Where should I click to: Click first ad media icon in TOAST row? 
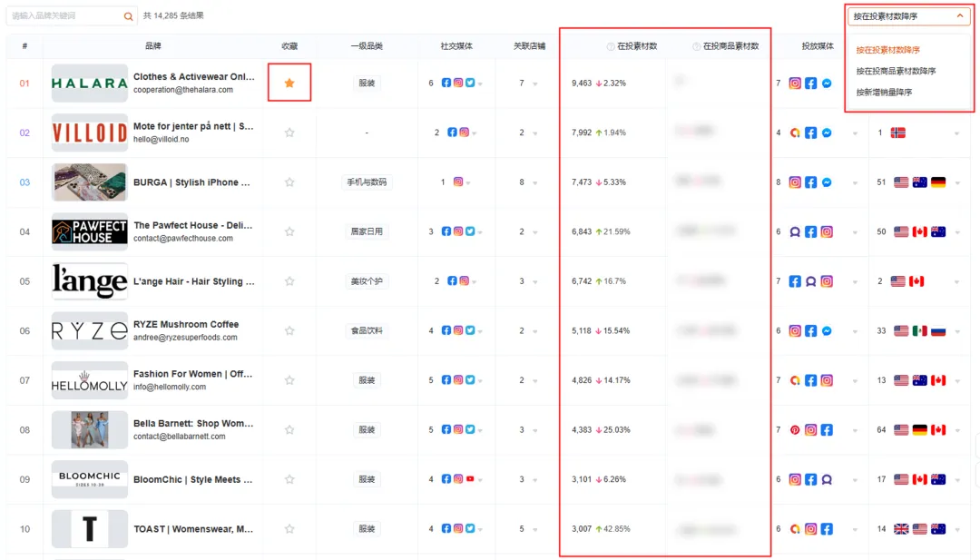tap(794, 529)
